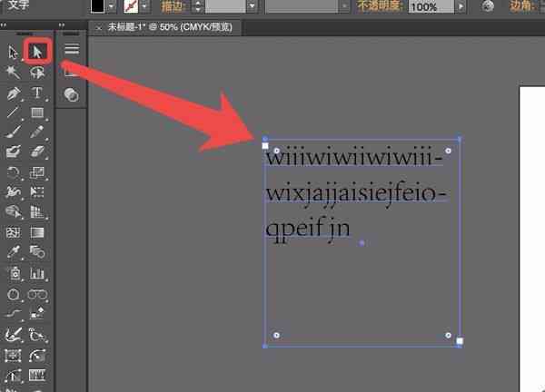Screen dimensions: 545x392
Task: Open the 不透明度 (Opacity) panel link
Action: (x=380, y=6)
